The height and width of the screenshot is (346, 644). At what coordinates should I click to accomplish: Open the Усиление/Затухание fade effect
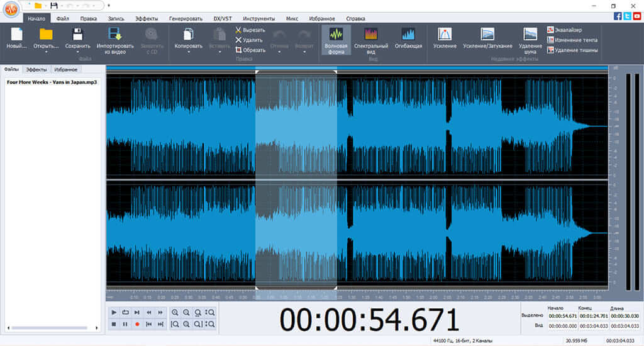[x=487, y=38]
